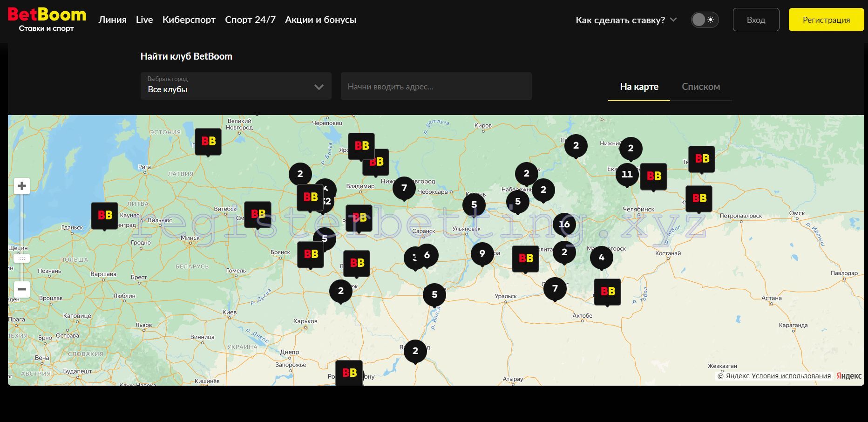Open cluster 2 near Воронеж
The image size is (868, 422).
tap(341, 291)
